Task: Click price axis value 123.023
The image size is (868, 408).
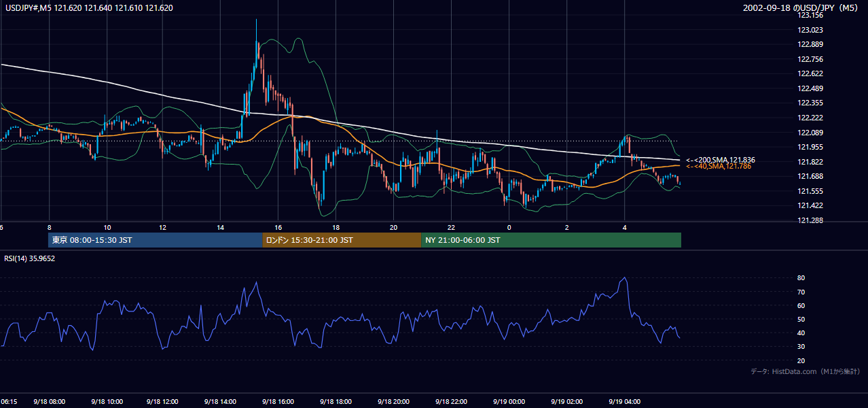Action: (810, 30)
